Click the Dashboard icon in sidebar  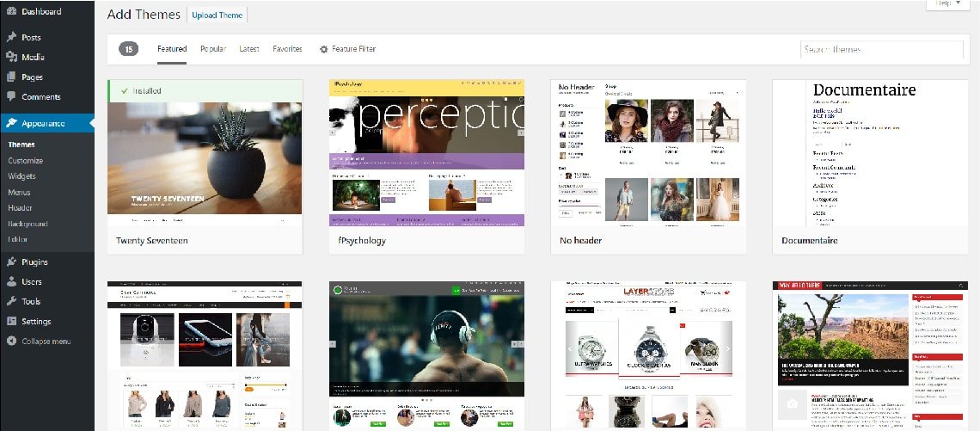click(11, 11)
